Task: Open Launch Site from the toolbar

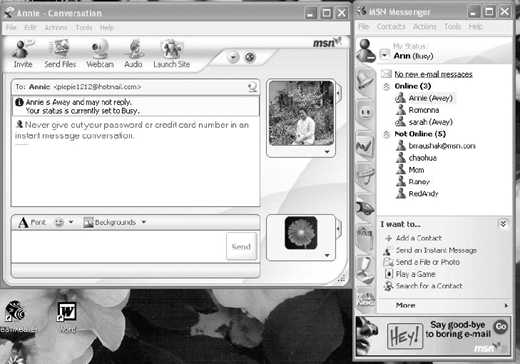Action: [x=172, y=54]
